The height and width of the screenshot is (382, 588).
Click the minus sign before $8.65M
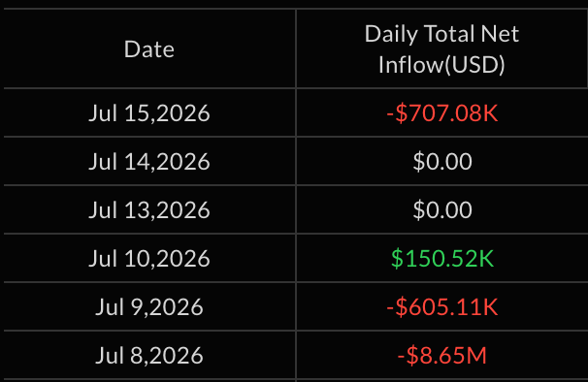[401, 356]
